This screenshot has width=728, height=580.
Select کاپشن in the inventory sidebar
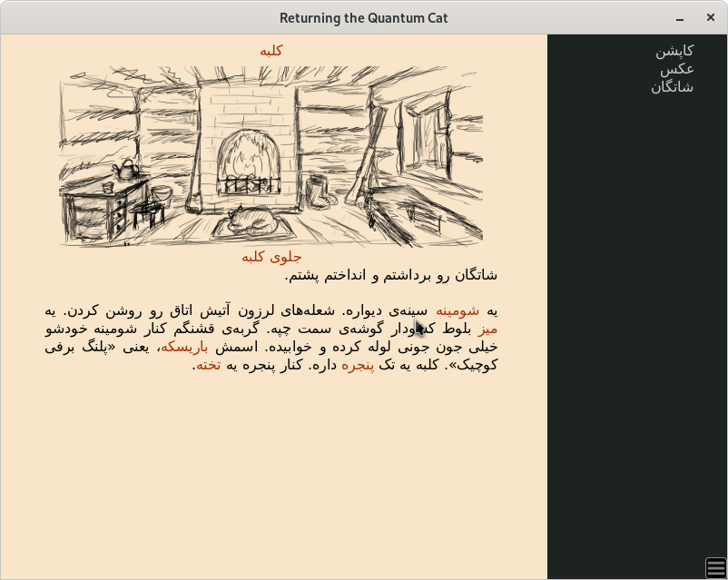click(x=674, y=51)
